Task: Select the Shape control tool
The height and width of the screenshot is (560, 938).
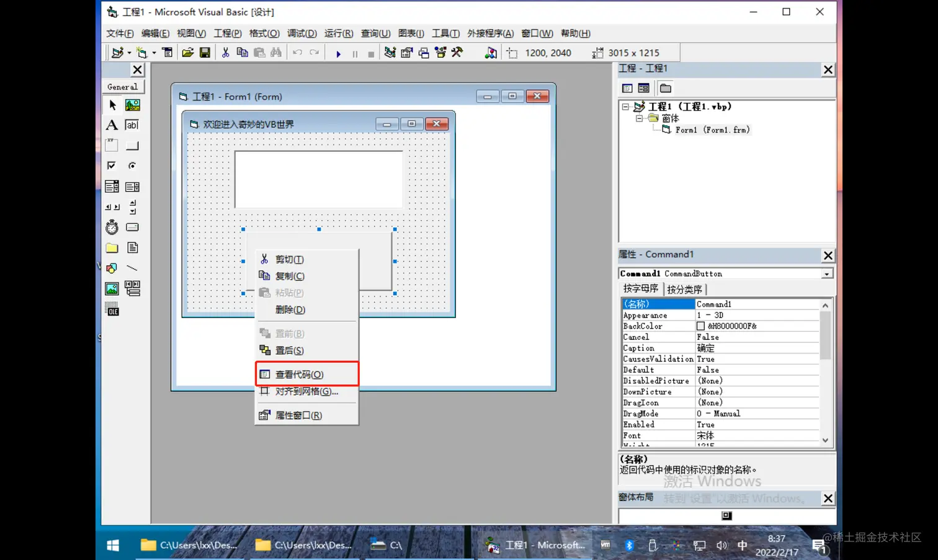Action: [x=112, y=269]
